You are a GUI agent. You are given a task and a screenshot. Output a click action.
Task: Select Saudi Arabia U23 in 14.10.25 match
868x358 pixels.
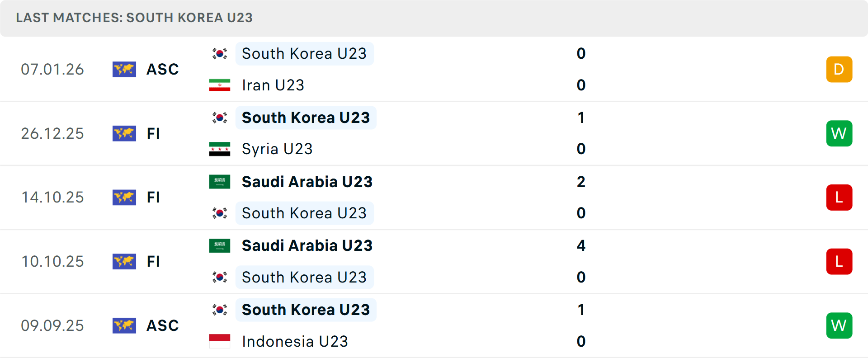307,182
